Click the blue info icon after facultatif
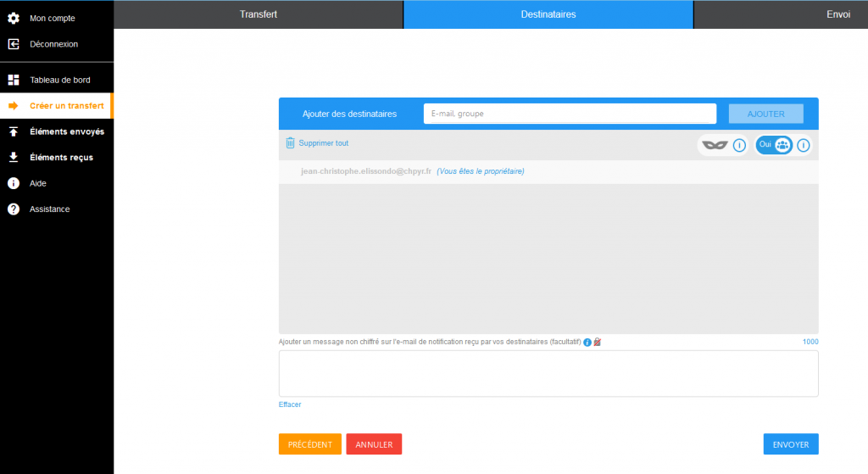The height and width of the screenshot is (474, 868). click(587, 343)
